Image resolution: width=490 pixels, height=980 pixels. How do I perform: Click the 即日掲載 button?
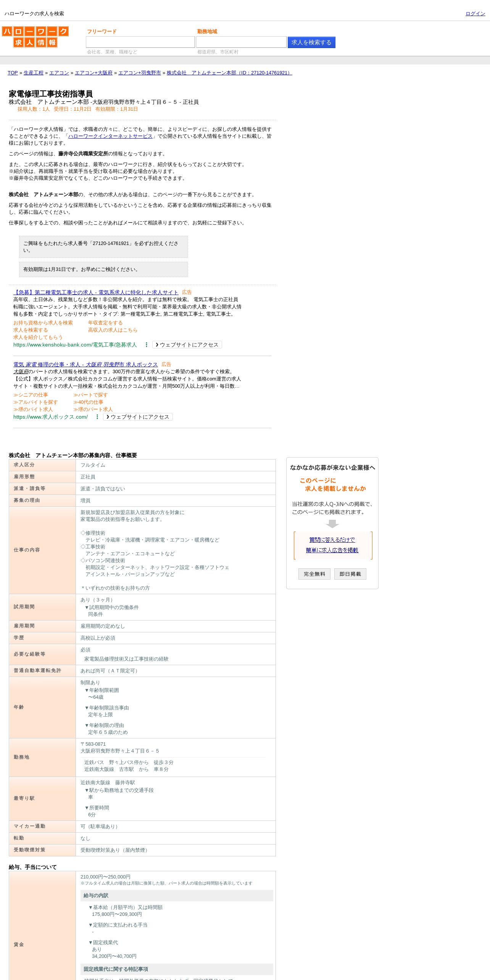point(350,574)
